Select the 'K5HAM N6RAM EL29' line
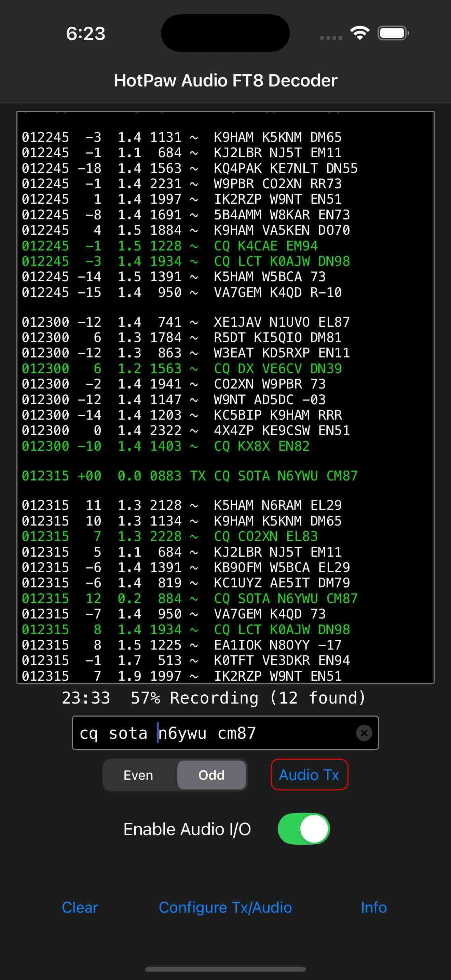Screen dimensions: 451x980 click(x=182, y=505)
